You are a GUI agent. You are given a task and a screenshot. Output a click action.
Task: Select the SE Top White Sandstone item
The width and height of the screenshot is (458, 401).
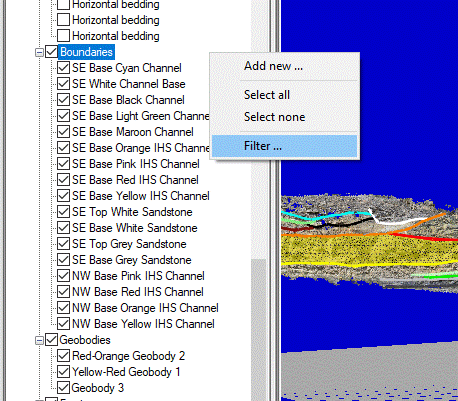pyautogui.click(x=132, y=212)
